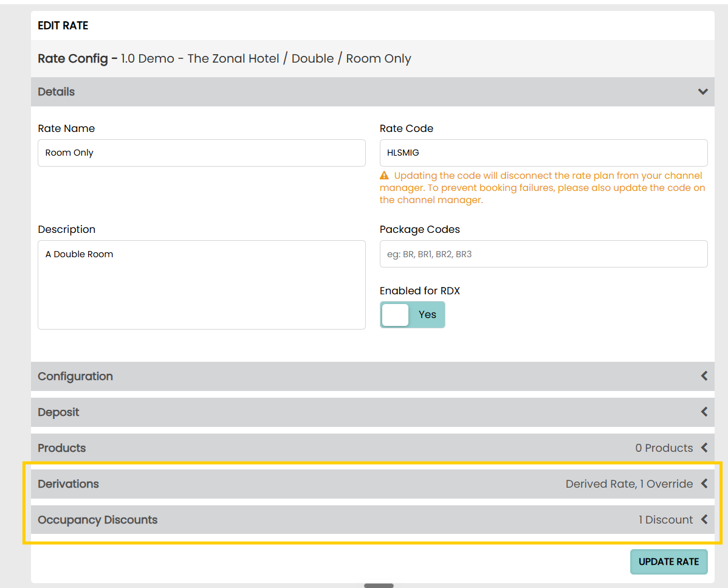The height and width of the screenshot is (588, 728).
Task: Expand the Derivations section chevron
Action: [704, 483]
